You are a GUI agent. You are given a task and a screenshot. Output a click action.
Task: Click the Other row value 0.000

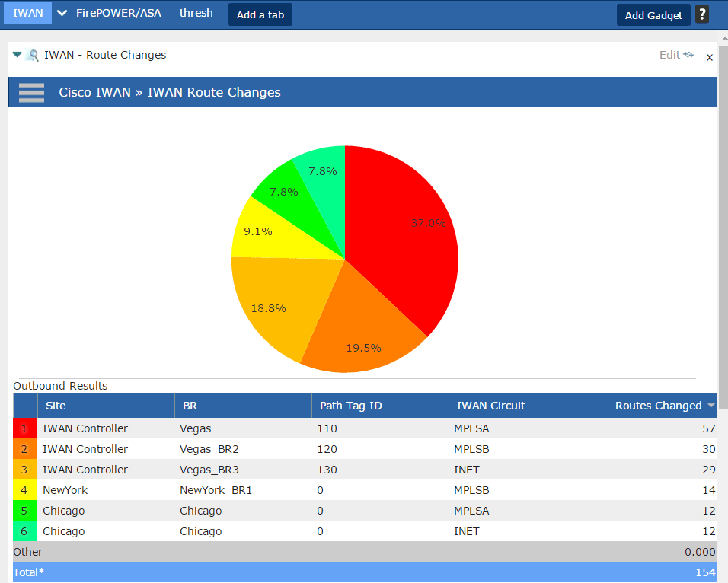tap(700, 552)
